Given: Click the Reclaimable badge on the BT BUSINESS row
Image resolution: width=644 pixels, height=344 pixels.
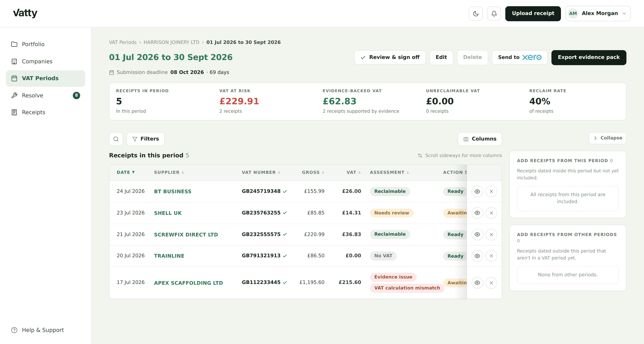Looking at the screenshot, I should [x=390, y=191].
